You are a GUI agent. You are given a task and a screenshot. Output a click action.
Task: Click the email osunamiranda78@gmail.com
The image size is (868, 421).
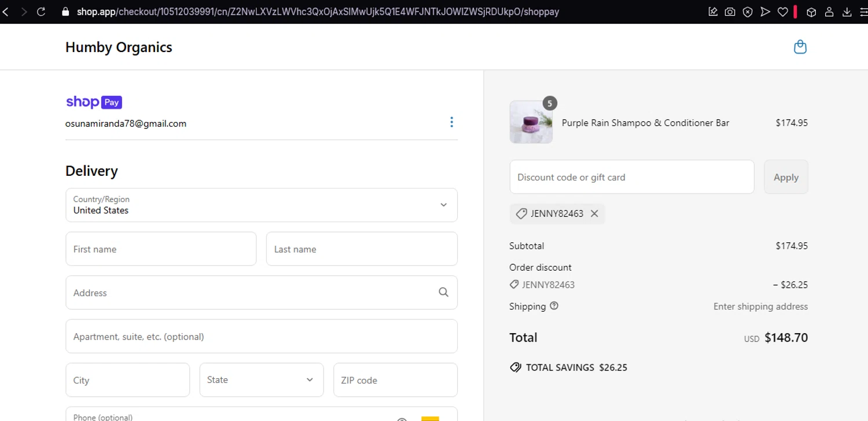[x=126, y=123]
